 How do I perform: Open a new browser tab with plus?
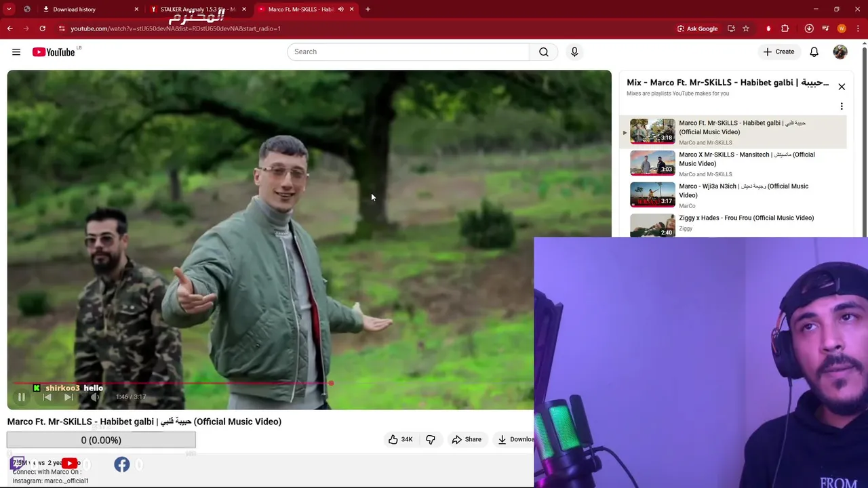tap(368, 9)
